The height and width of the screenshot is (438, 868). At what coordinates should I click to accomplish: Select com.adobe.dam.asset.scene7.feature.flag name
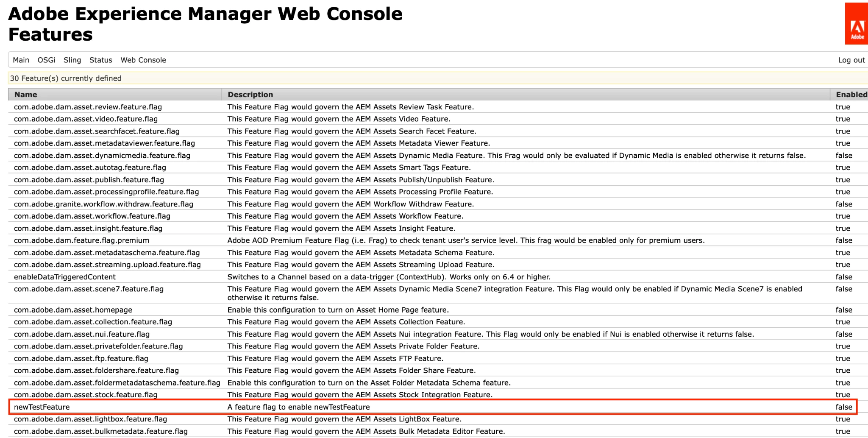tap(89, 289)
